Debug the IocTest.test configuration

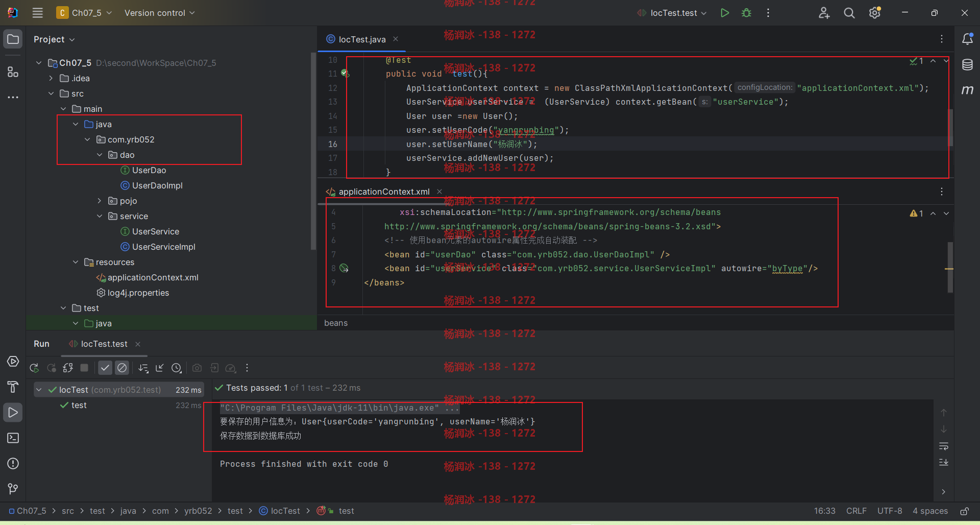pos(746,13)
